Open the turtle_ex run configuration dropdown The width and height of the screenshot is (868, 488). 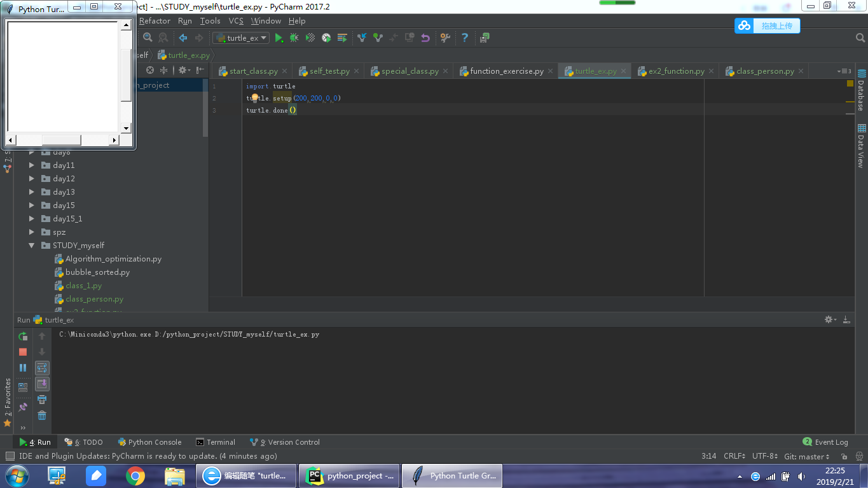(242, 38)
